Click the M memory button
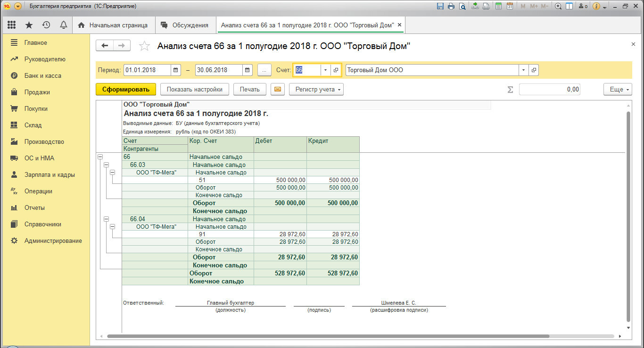 point(523,6)
